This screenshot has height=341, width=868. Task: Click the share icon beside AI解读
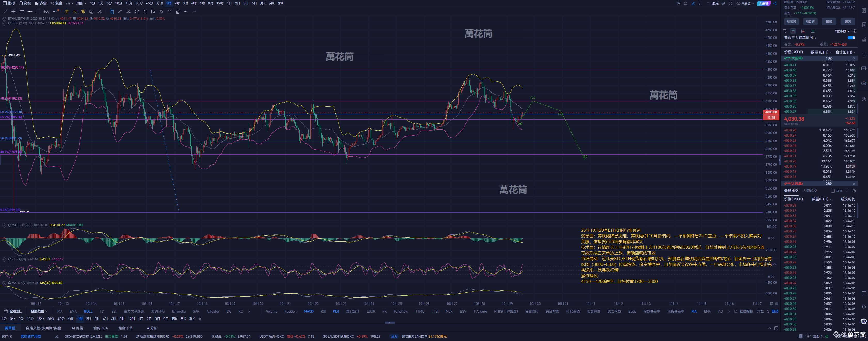coord(775,3)
